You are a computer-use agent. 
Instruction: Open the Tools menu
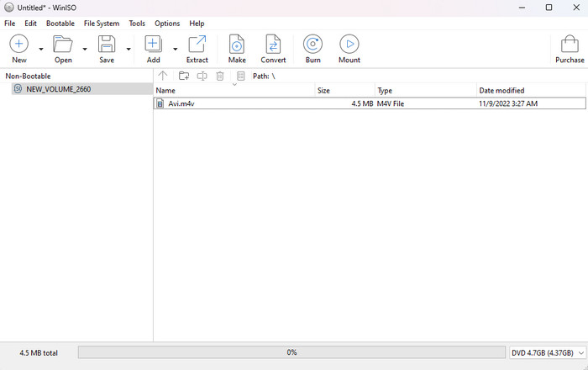[x=137, y=24]
